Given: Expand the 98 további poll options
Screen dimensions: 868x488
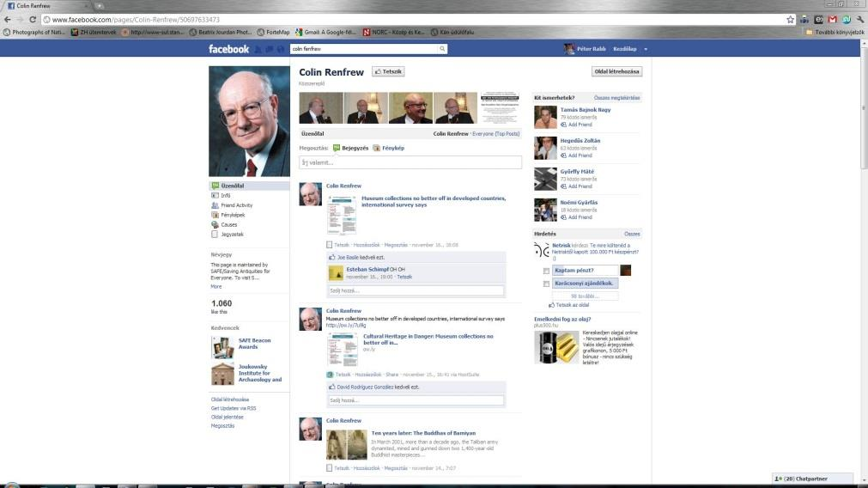Looking at the screenshot, I should point(585,296).
